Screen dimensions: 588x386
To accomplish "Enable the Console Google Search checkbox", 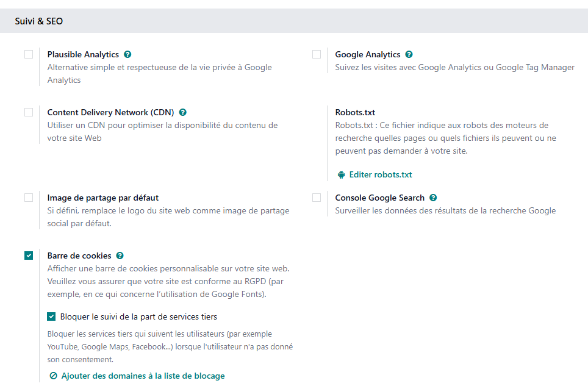I will coord(317,198).
